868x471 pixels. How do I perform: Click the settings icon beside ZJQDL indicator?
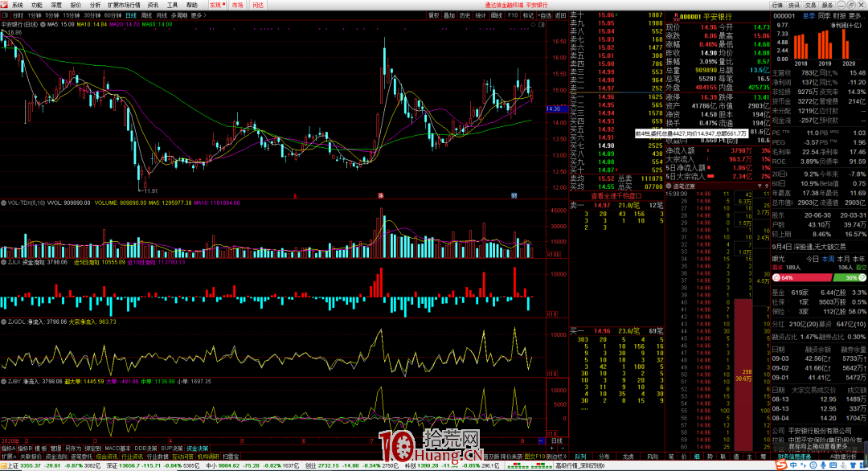point(3,322)
